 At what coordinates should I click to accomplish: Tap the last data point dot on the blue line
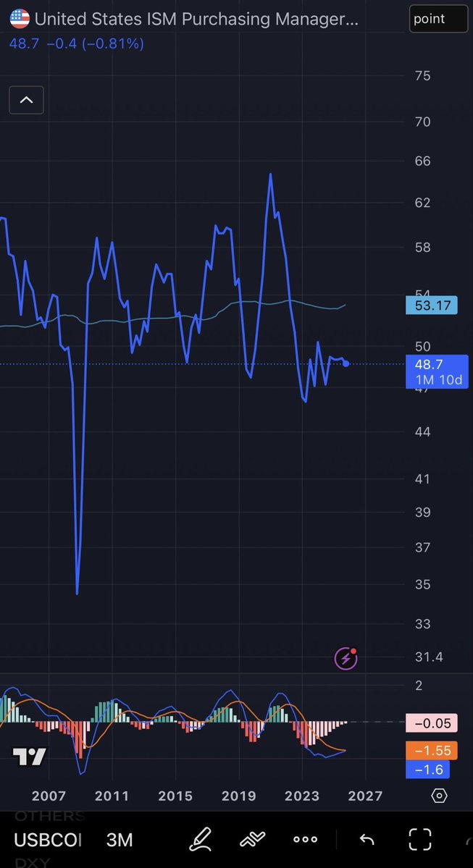[x=346, y=363]
